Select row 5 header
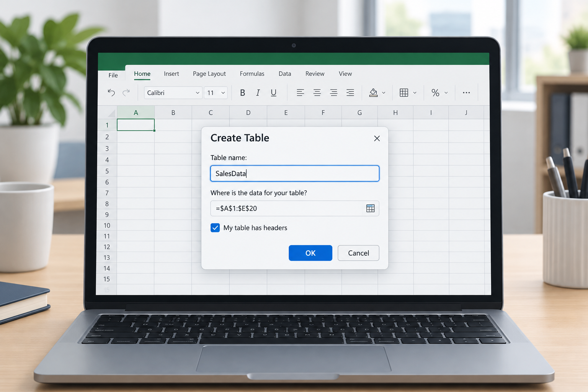 pyautogui.click(x=107, y=171)
